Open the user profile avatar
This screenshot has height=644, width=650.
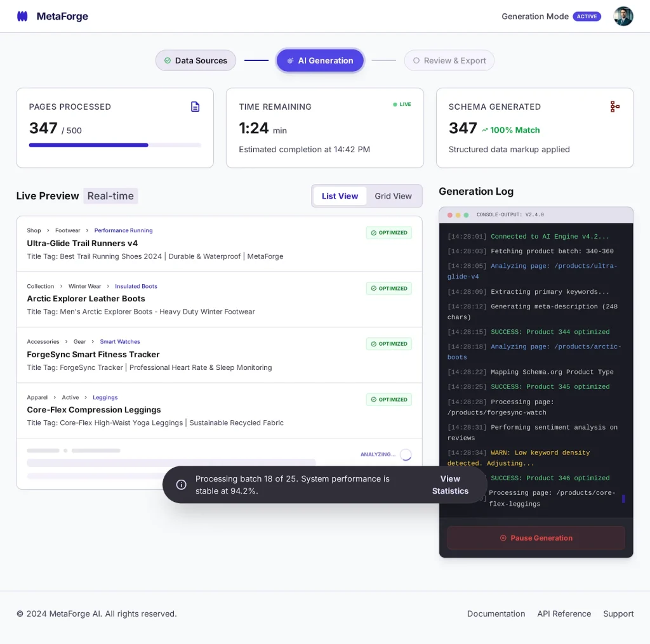pos(623,16)
